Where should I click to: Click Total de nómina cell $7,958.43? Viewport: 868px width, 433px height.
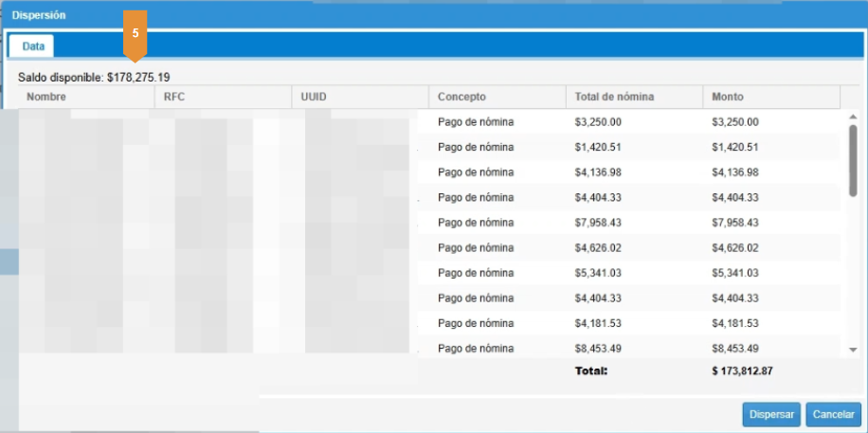pos(600,223)
